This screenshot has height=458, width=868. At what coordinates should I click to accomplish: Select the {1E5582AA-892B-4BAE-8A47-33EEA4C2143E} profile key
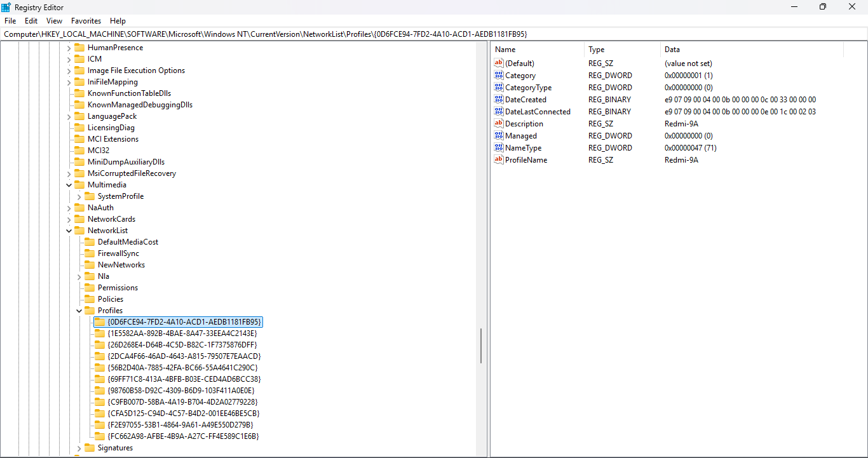click(182, 333)
